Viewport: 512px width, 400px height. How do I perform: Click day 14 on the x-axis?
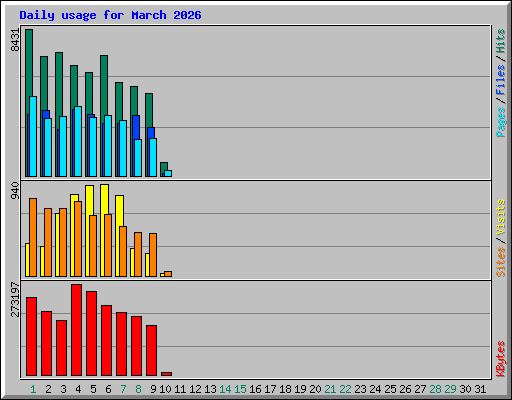pyautogui.click(x=225, y=389)
